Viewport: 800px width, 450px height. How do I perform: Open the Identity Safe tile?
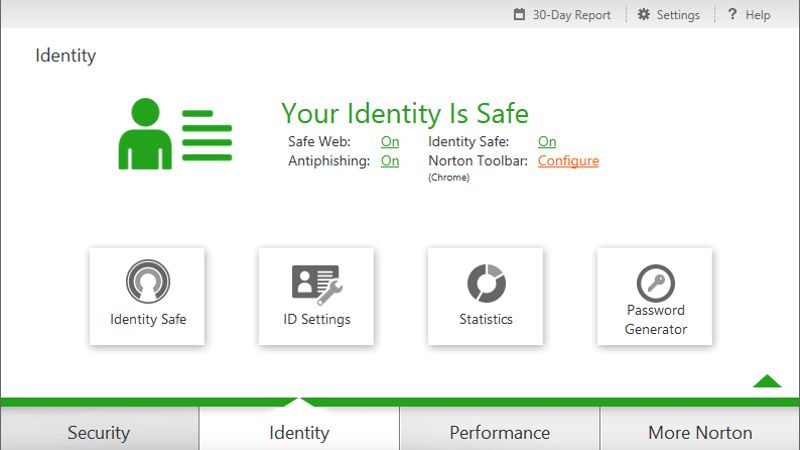pos(147,296)
